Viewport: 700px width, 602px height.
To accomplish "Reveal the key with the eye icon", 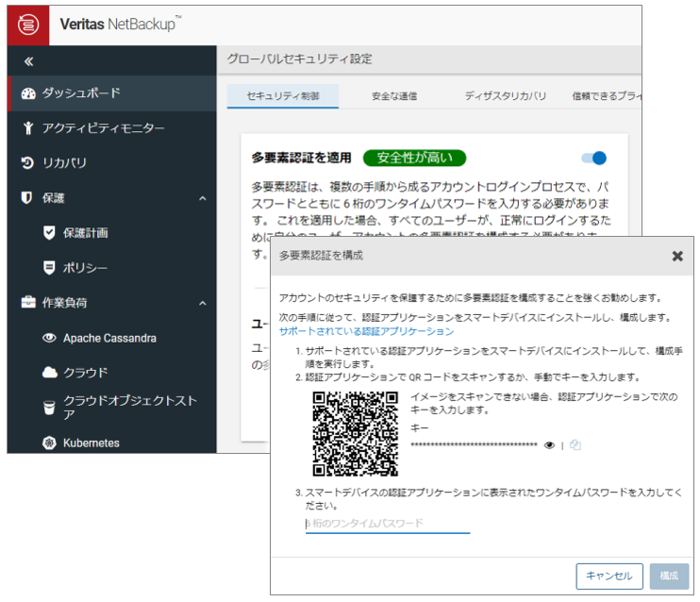I will [x=550, y=445].
